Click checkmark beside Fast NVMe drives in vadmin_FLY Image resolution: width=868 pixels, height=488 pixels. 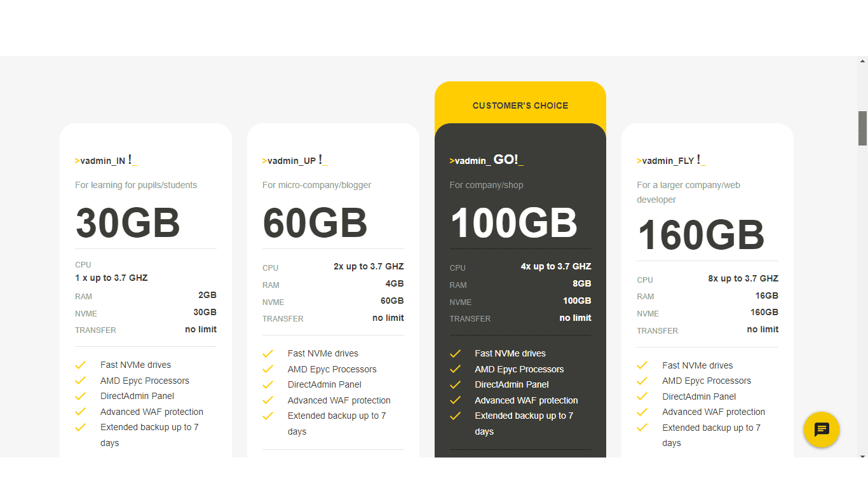tap(642, 365)
